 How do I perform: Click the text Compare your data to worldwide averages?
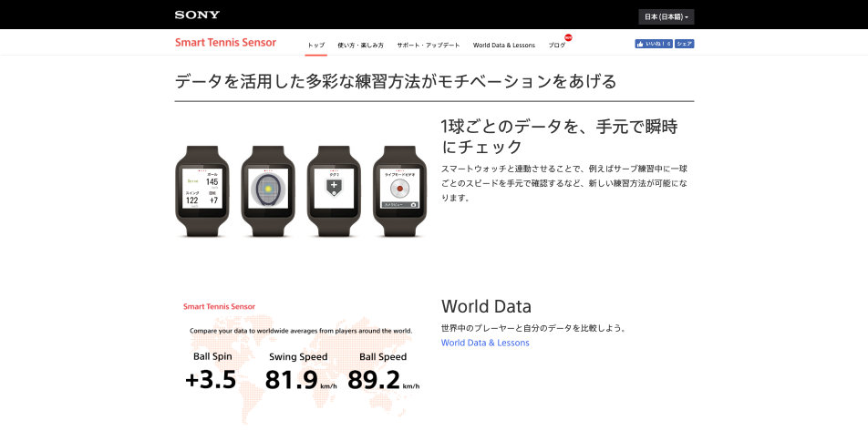301,331
